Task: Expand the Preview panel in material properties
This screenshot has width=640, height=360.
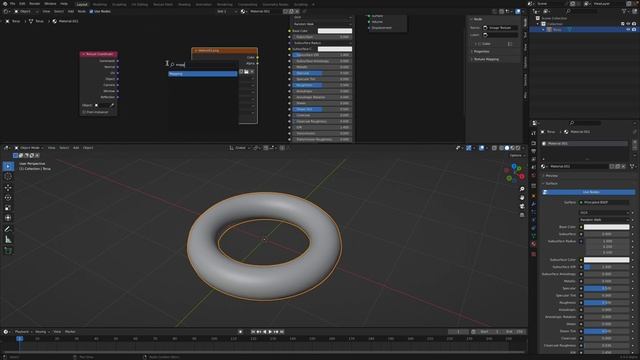Action: (551, 176)
